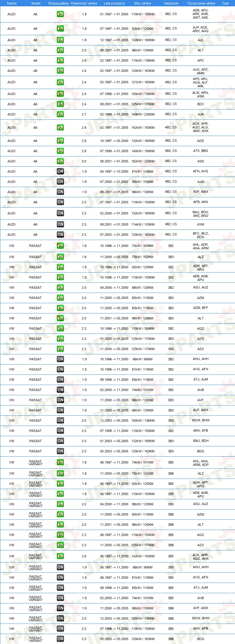The height and width of the screenshot is (644, 235).
Task: Click the ACK, APR, AQD, ALG, AMX, AHA cell
Action: (200, 127)
